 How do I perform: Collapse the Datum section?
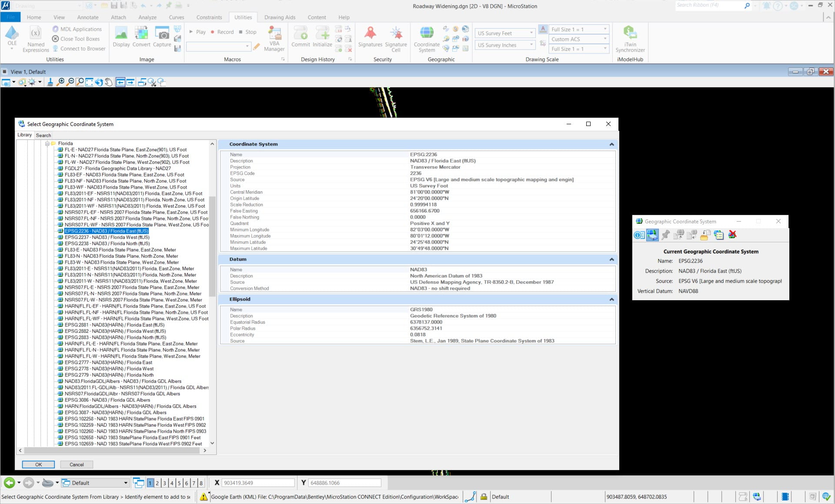click(x=611, y=259)
